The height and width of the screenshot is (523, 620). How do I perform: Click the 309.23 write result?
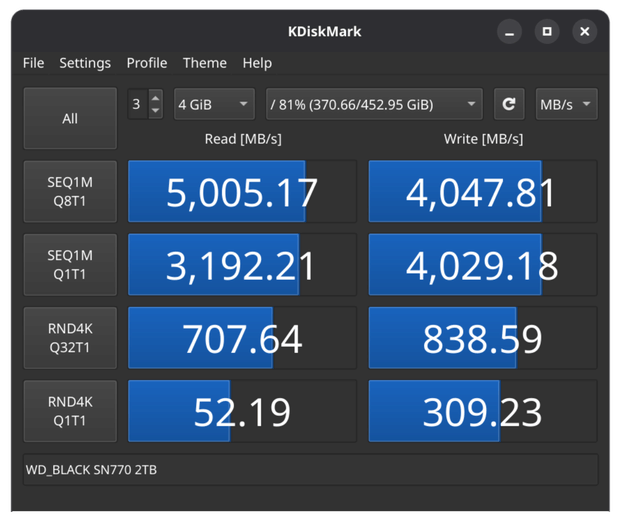[x=482, y=411]
